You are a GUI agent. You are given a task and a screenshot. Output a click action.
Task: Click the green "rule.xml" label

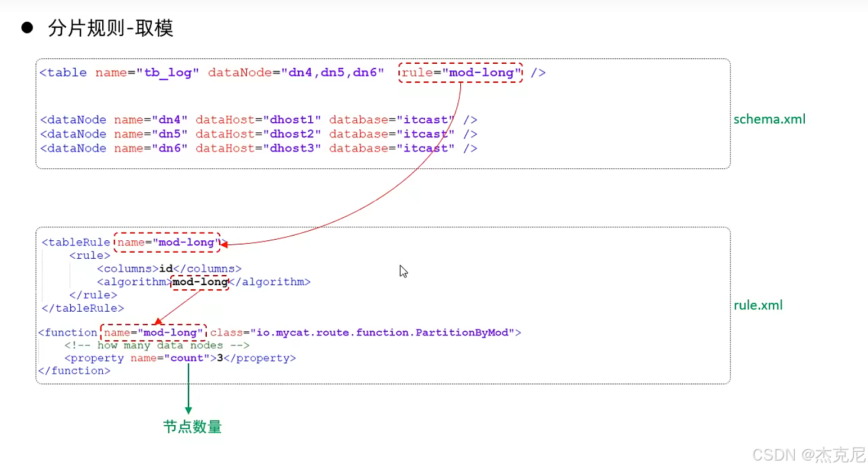[758, 305]
